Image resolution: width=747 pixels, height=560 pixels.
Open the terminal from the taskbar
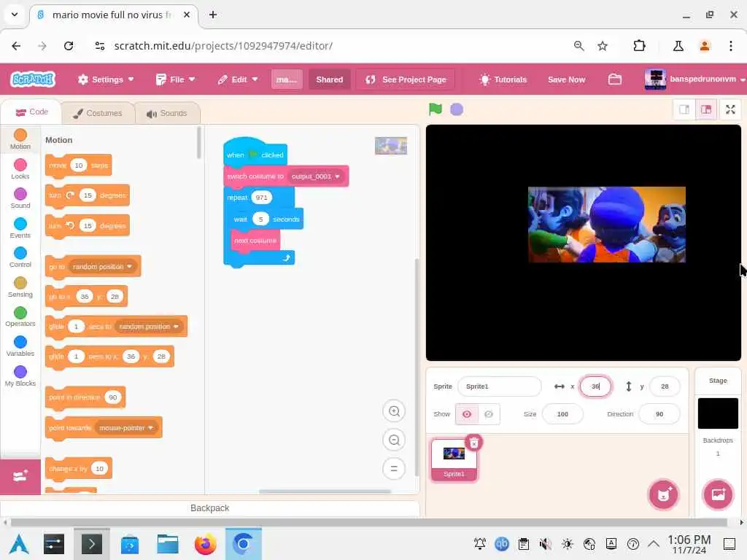(x=91, y=544)
